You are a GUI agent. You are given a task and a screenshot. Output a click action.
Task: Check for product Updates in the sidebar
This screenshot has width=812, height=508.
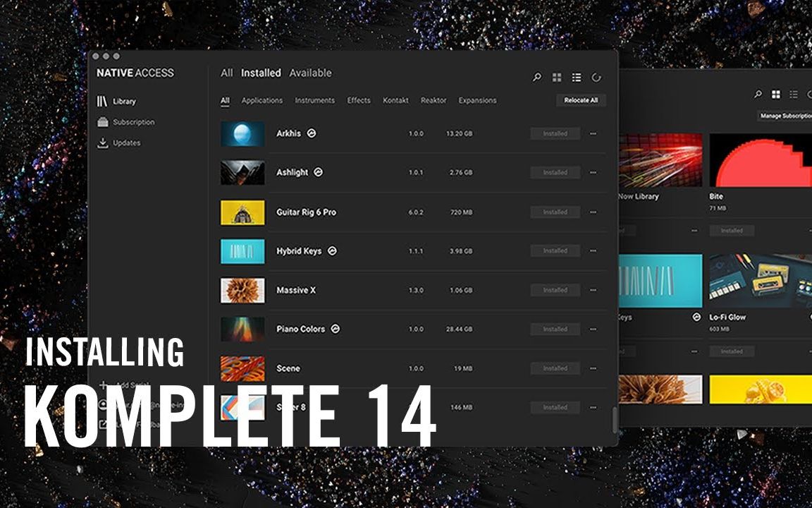pos(128,142)
